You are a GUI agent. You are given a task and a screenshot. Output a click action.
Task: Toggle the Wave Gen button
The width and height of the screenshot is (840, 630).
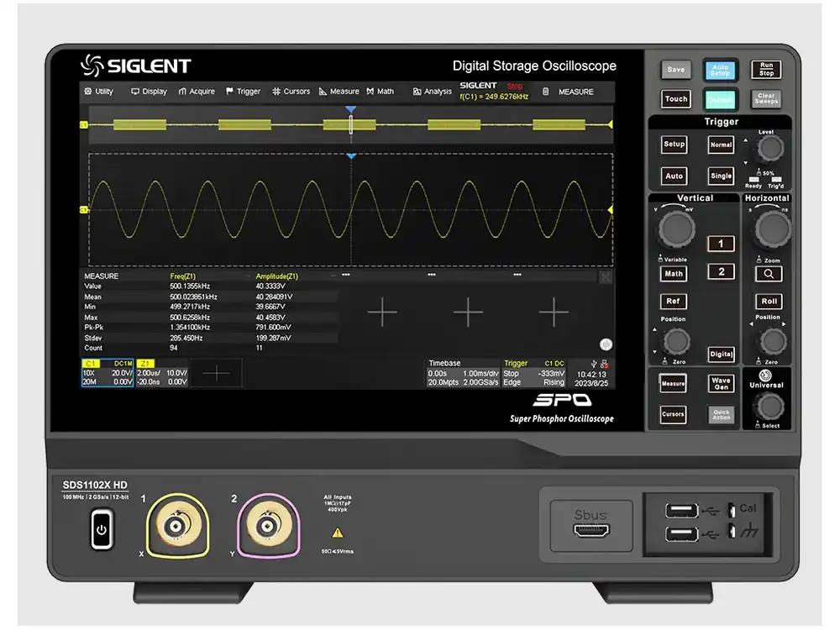[x=721, y=384]
